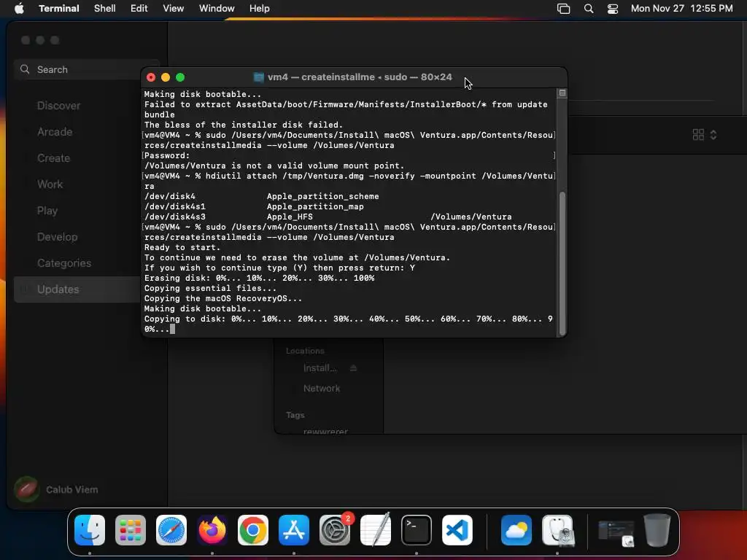
Task: Open the Apple menu
Action: (19, 9)
